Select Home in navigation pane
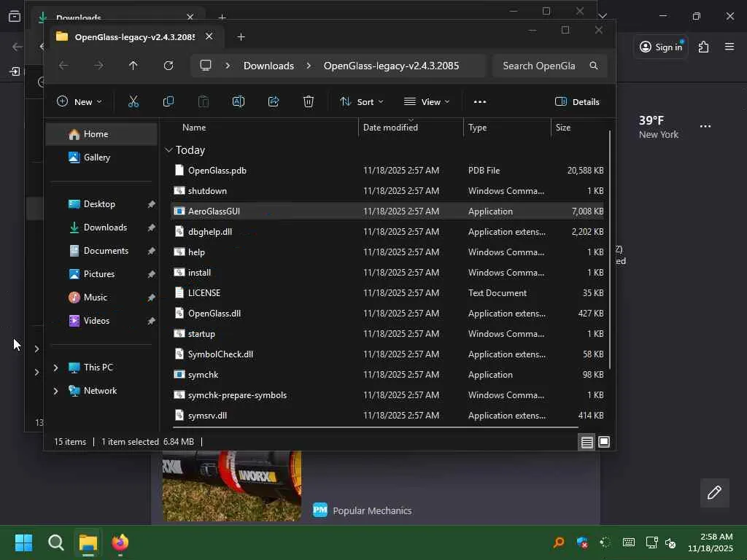The image size is (747, 560). point(101,134)
